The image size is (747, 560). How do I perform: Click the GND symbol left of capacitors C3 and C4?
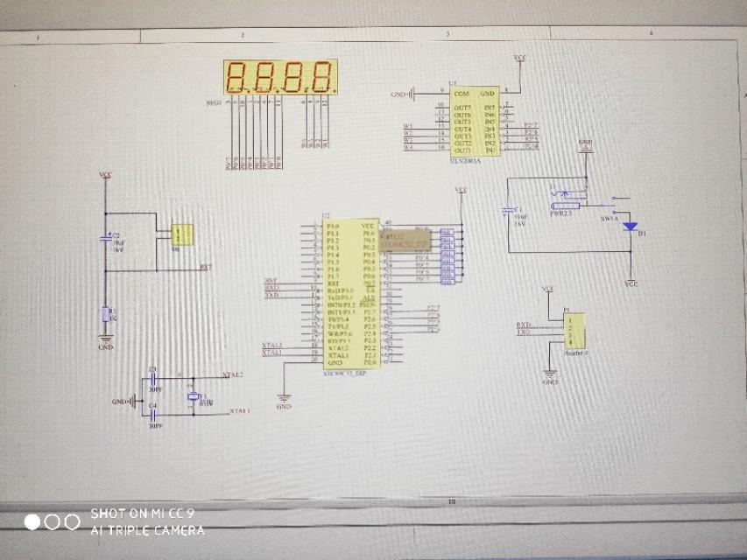(126, 402)
